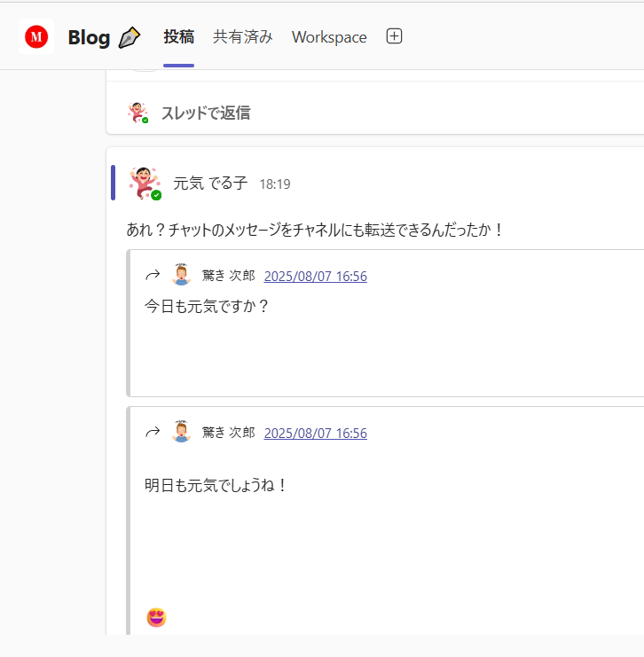Open the 共有済み tab
Image resolution: width=644 pixels, height=657 pixels.
point(242,37)
